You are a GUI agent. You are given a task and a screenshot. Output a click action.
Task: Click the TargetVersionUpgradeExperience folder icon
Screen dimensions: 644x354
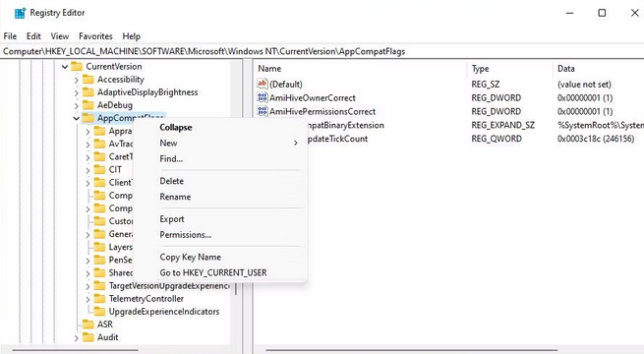pos(99,285)
